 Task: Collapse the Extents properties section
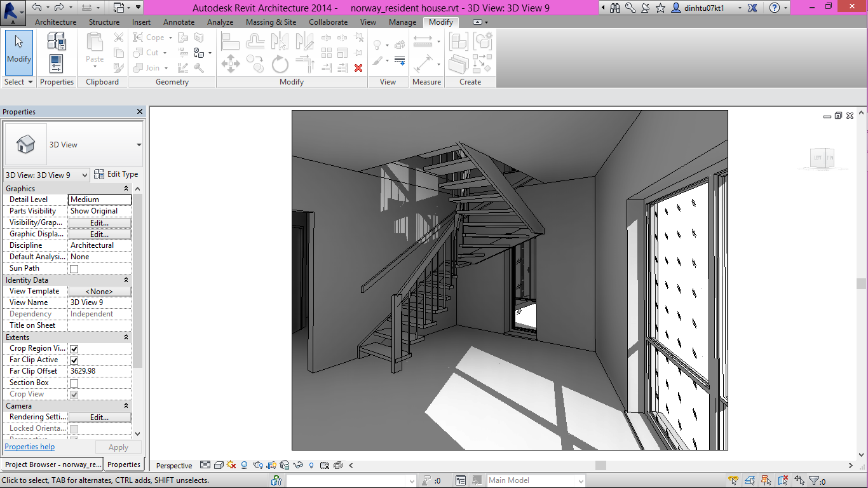coord(126,337)
